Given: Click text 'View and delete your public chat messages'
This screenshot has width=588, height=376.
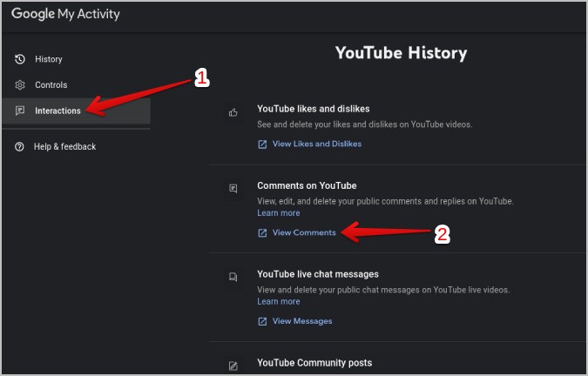Looking at the screenshot, I should pos(339,290).
